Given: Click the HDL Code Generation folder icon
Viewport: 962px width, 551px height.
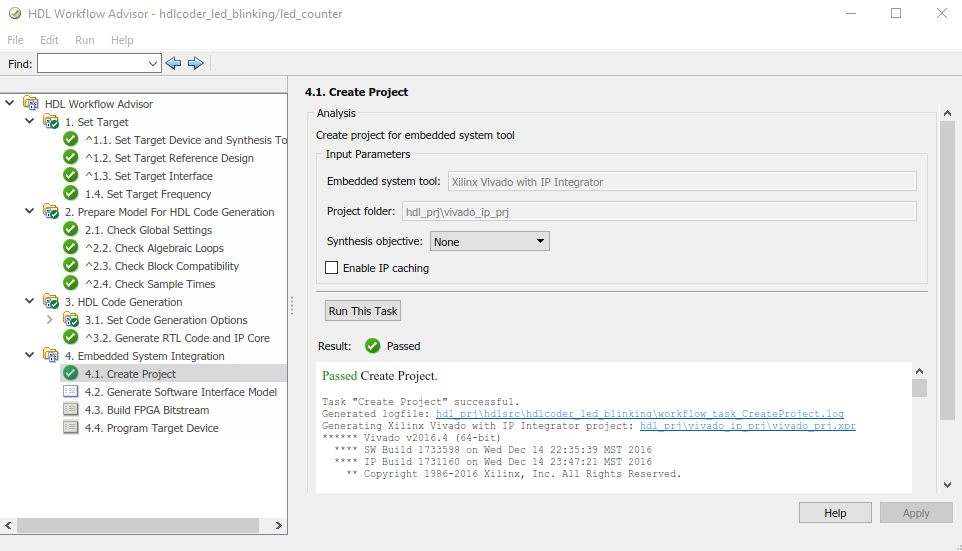Looking at the screenshot, I should pyautogui.click(x=51, y=302).
